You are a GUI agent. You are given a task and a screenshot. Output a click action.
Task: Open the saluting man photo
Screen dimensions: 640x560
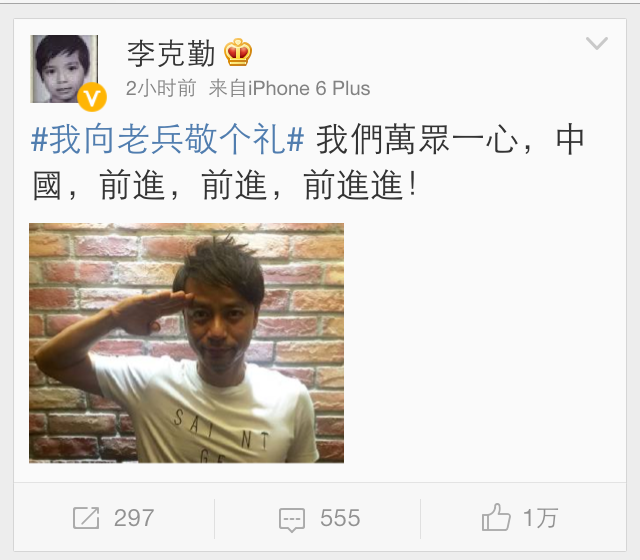pyautogui.click(x=187, y=343)
